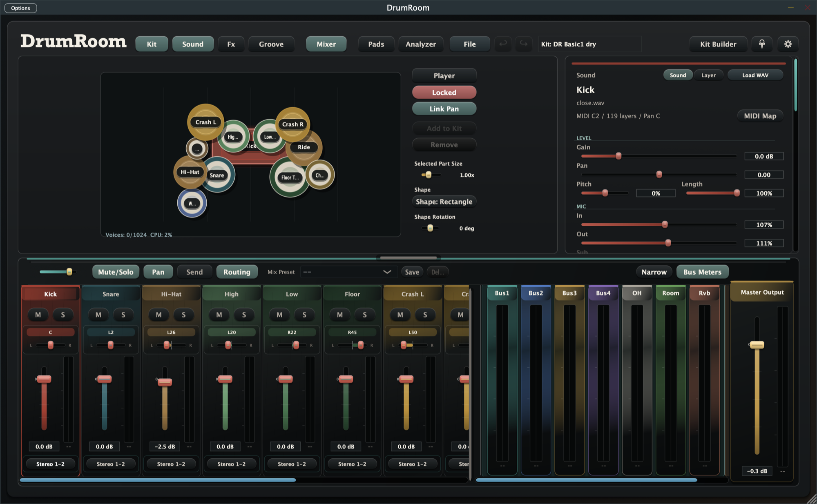Click Load WAV button
Viewport: 817px width, 504px height.
point(755,75)
